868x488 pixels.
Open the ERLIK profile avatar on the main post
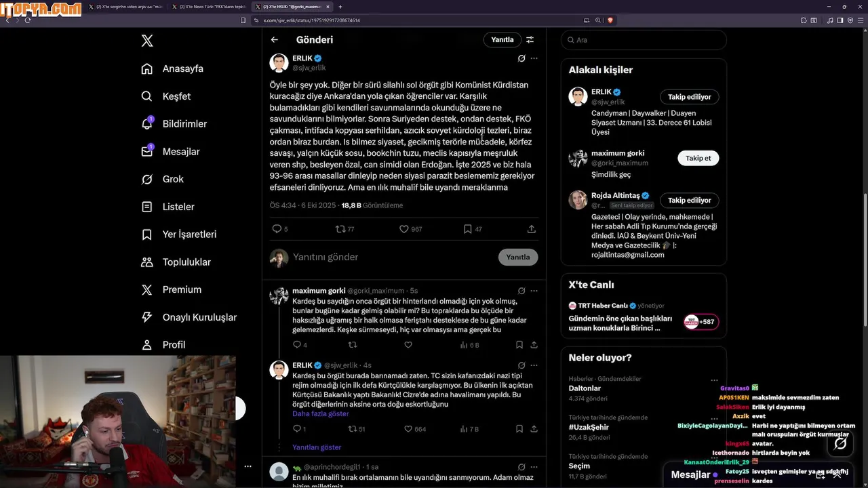(x=279, y=63)
